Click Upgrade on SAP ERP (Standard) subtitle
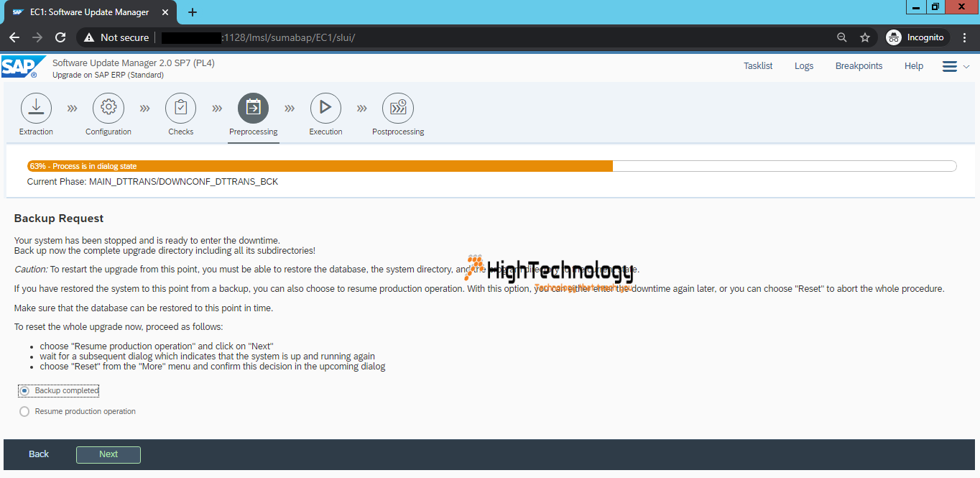Image resolution: width=980 pixels, height=478 pixels. click(x=108, y=75)
